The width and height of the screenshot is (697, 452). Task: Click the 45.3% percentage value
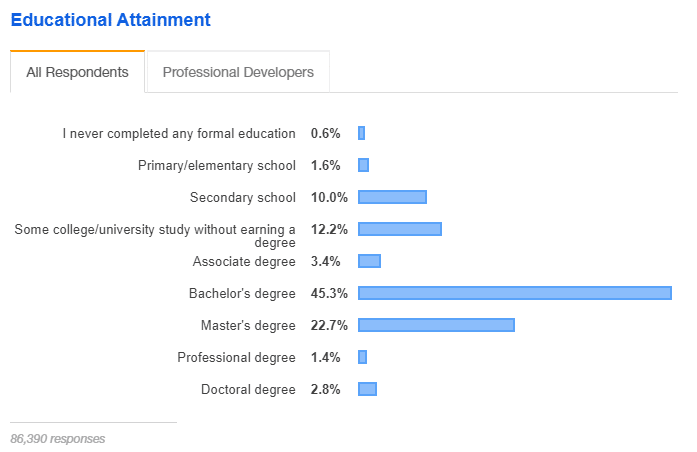329,293
